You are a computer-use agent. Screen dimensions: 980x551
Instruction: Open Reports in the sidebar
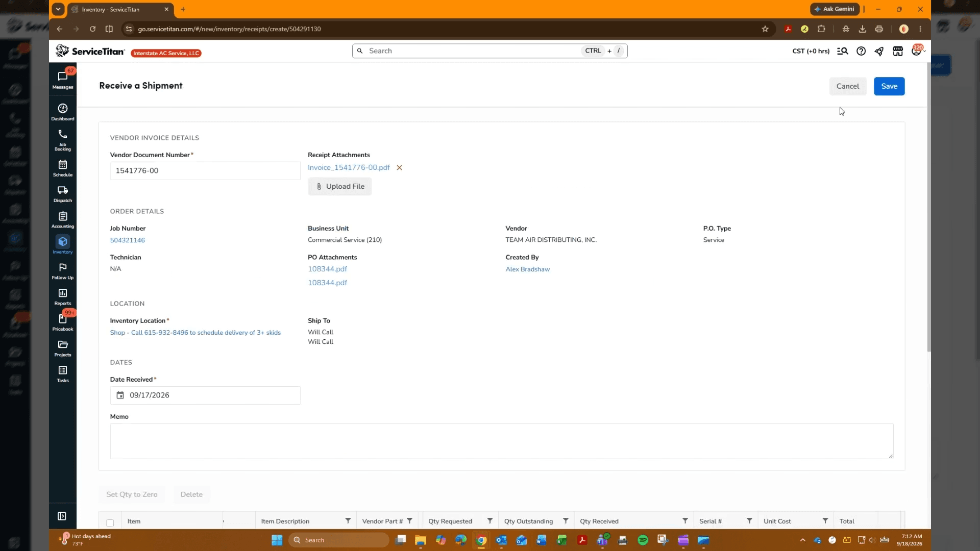[63, 296]
